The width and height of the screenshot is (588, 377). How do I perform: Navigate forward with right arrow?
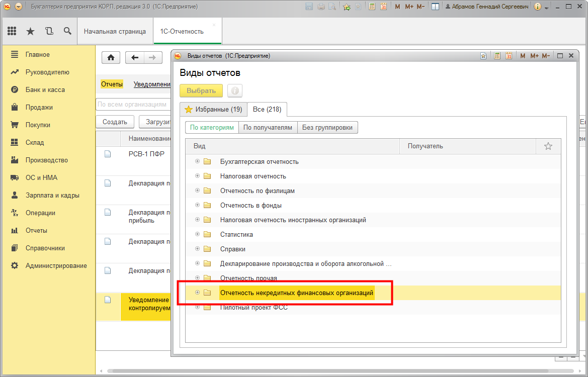[x=152, y=58]
